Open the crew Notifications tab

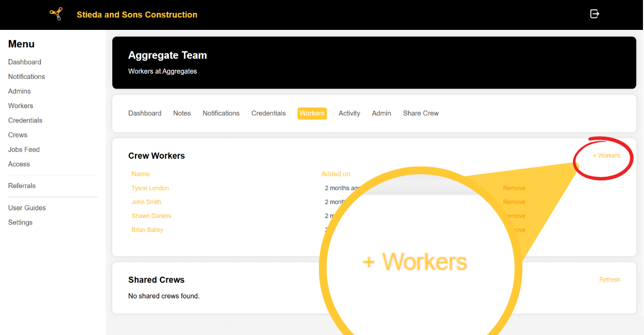coord(221,113)
